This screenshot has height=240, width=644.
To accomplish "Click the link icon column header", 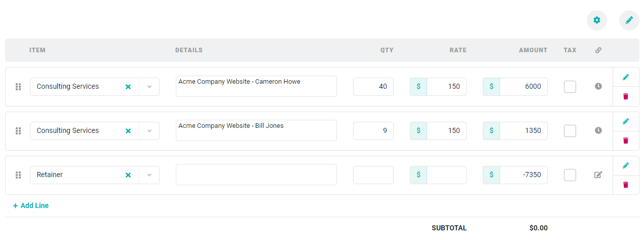I will pos(598,50).
